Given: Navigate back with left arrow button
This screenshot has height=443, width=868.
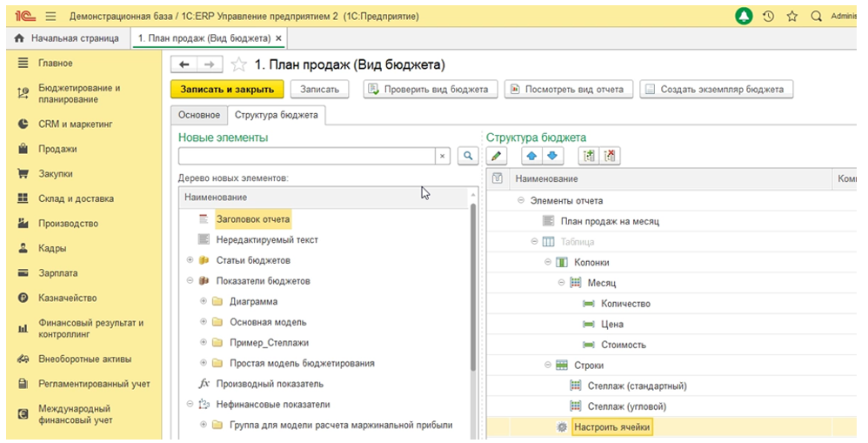Looking at the screenshot, I should [x=184, y=65].
